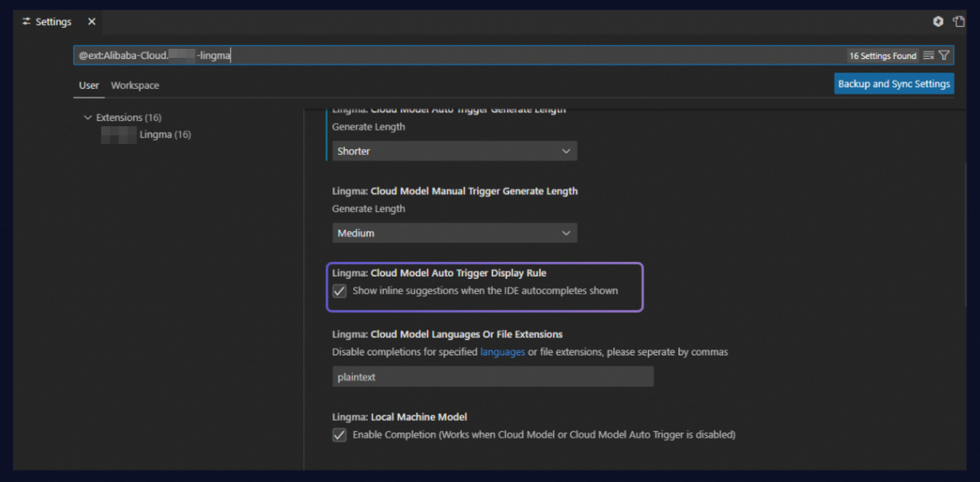Close the Settings editor tab
The image size is (980, 482).
tap(92, 22)
